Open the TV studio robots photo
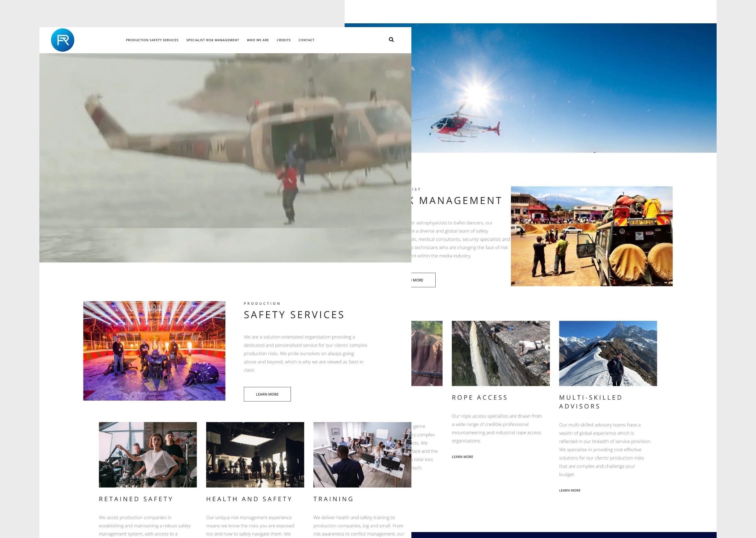Screen dimensions: 756x538 click(x=154, y=351)
